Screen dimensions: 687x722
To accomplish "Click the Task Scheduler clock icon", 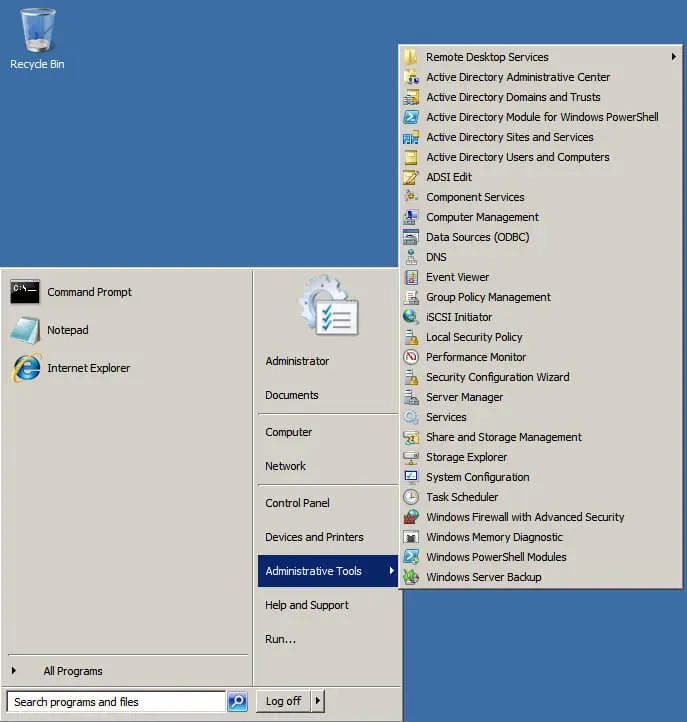I will click(x=411, y=497).
